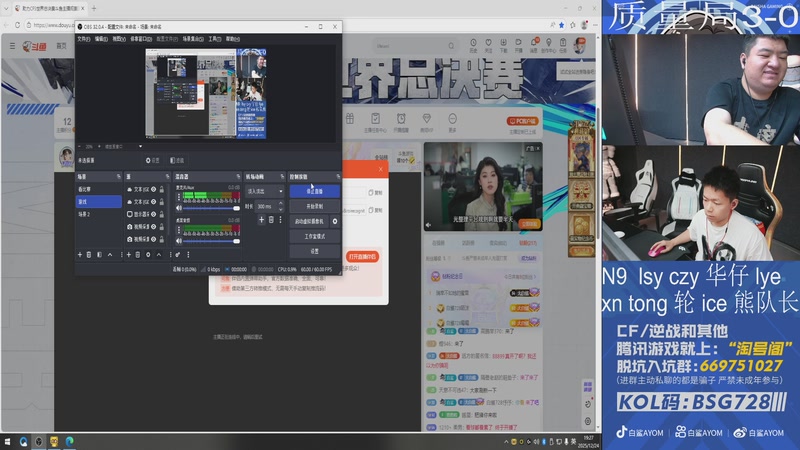Open source properties gear in sources toolbar
This screenshot has width=800, height=450.
(148, 255)
